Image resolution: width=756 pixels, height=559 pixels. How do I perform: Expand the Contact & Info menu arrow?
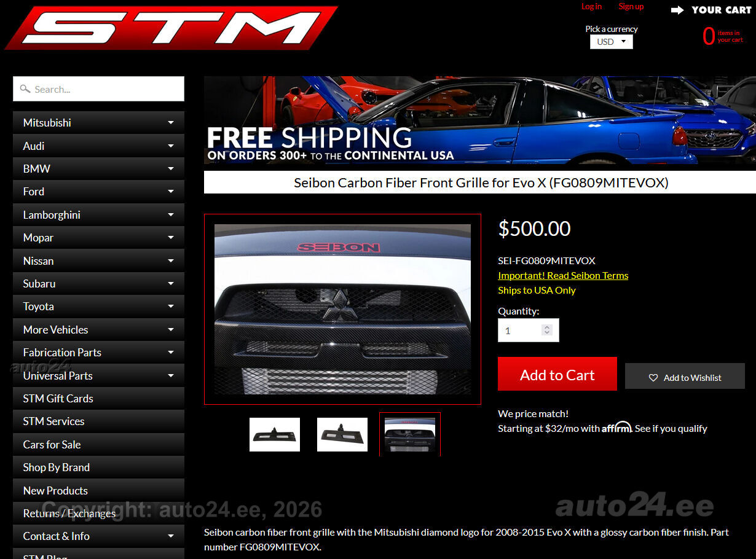point(171,536)
